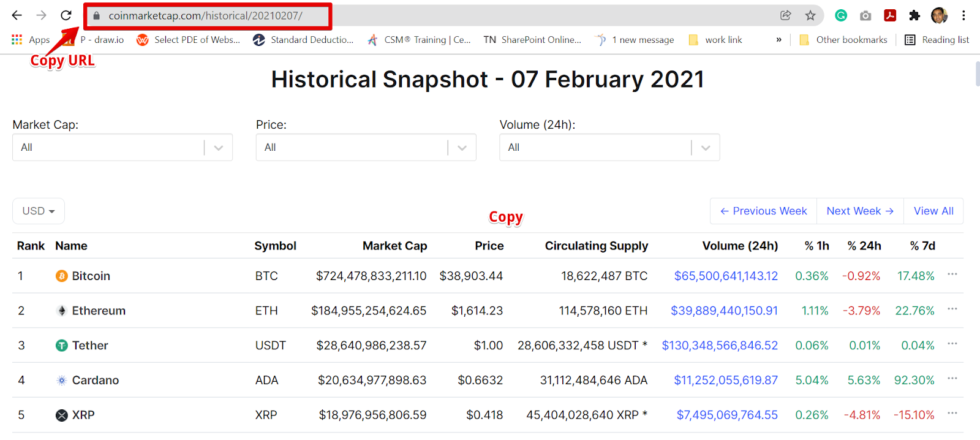The height and width of the screenshot is (440, 980).
Task: Click the share page icon in address bar
Action: coord(786,15)
